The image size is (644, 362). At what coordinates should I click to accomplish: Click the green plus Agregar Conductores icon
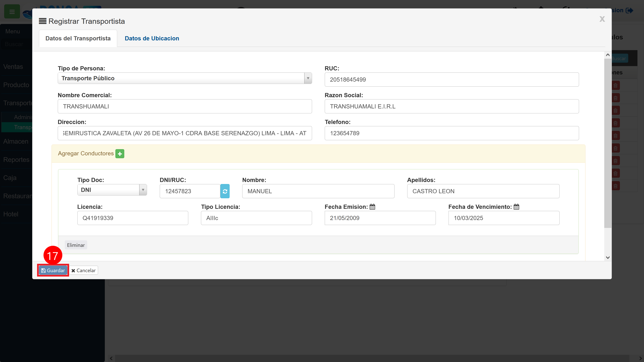120,154
